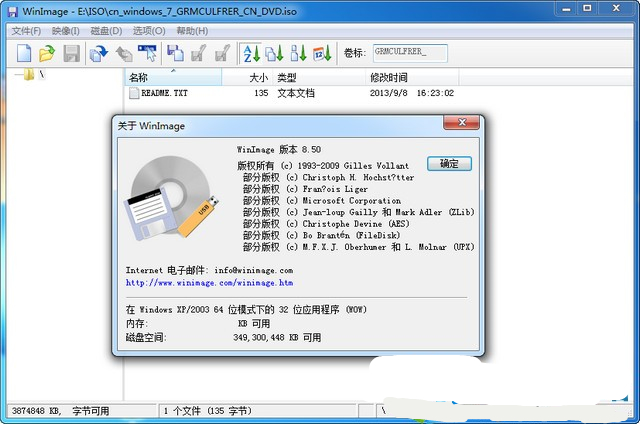Open the 磁盘(D) menu
The image size is (640, 424).
(106, 31)
